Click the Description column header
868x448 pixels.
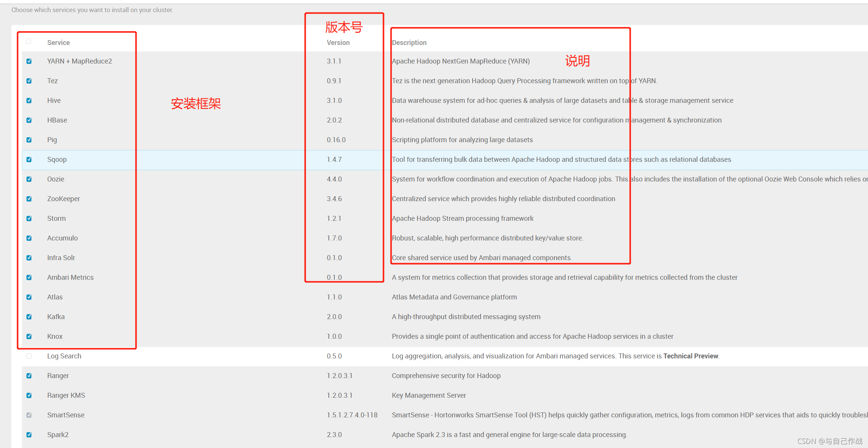409,43
